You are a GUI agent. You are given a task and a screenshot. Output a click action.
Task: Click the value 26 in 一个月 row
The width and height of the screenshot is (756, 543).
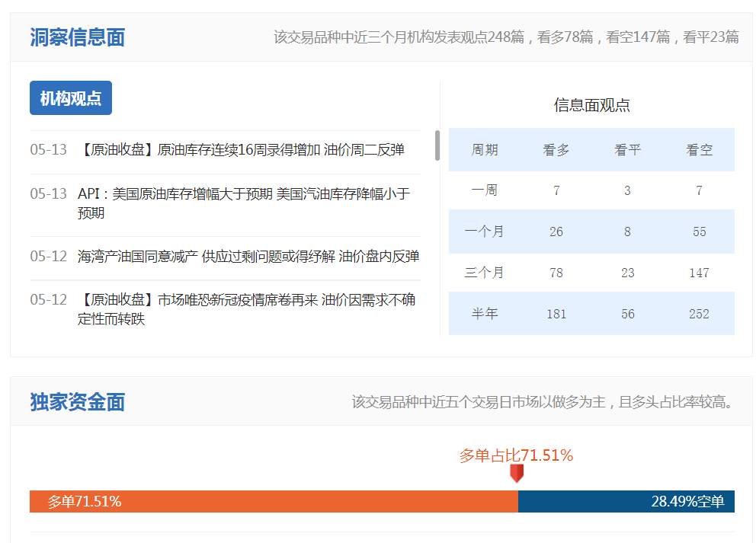[556, 232]
